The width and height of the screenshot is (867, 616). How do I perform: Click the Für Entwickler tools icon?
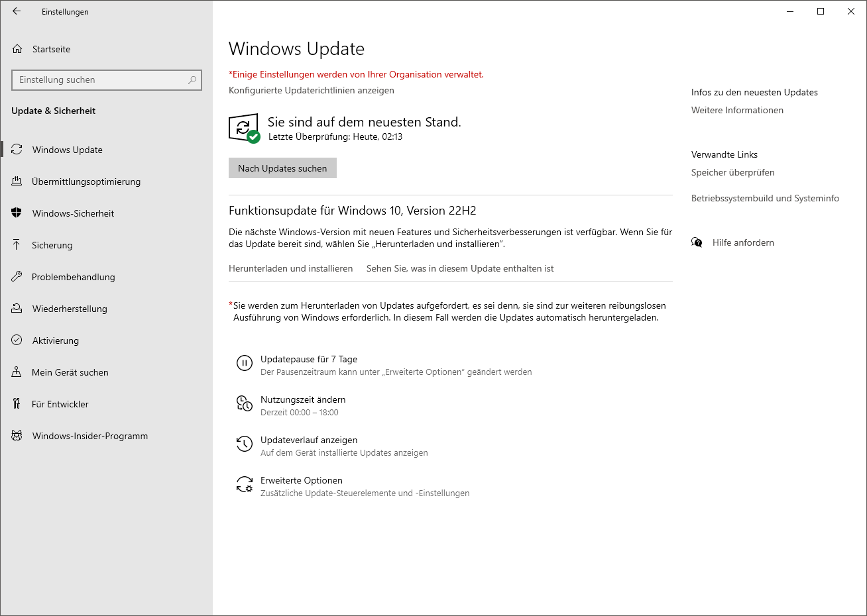pyautogui.click(x=17, y=404)
